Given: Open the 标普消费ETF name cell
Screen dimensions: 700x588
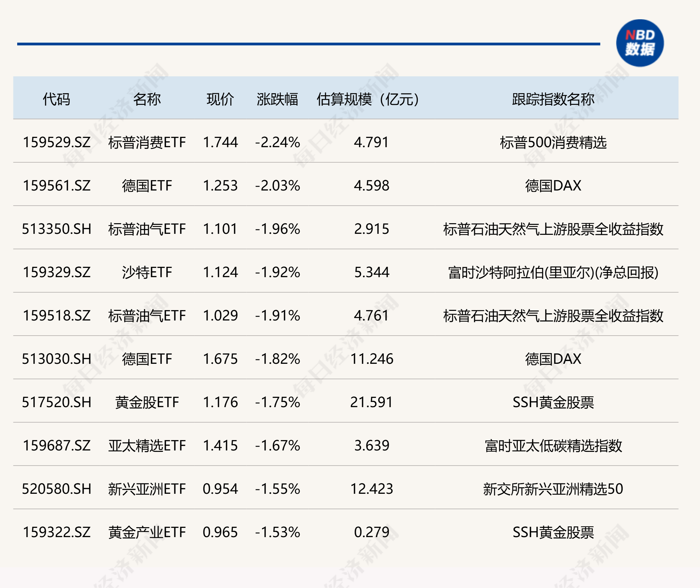Looking at the screenshot, I should 147,142.
